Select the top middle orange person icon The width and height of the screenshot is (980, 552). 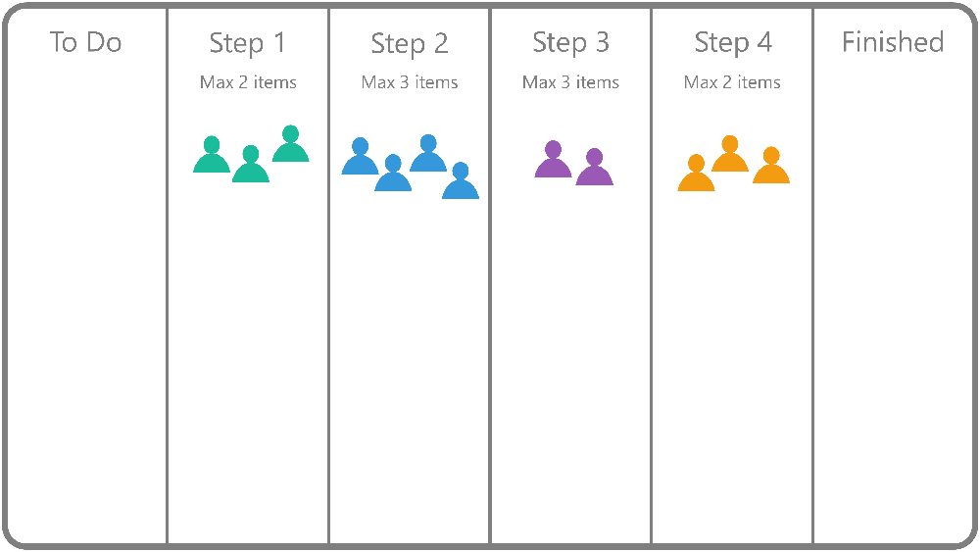(x=730, y=154)
